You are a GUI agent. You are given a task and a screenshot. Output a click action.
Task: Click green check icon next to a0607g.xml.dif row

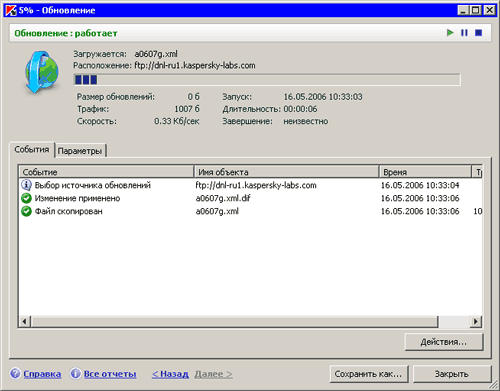click(x=26, y=198)
